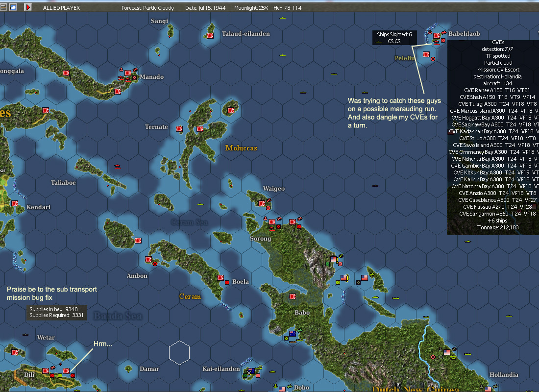Image resolution: width=539 pixels, height=392 pixels.
Task: Click 'CVE Tulagi' entry in task force list
Action: pos(497,104)
